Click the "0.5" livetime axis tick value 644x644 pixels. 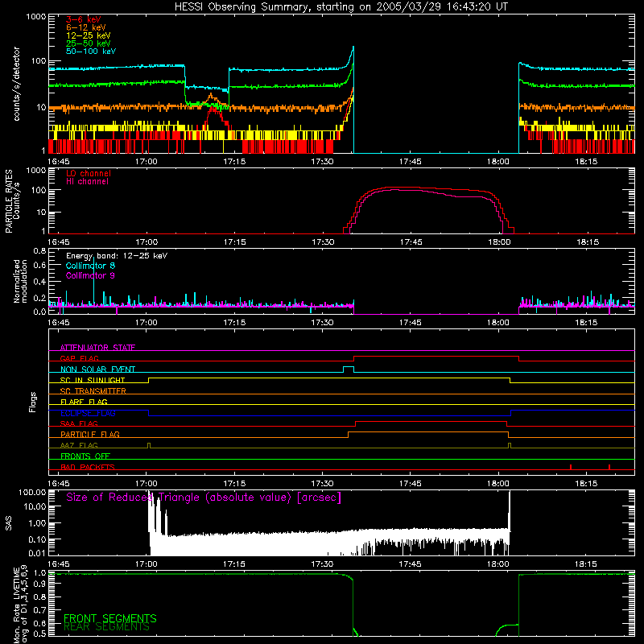[x=39, y=634]
